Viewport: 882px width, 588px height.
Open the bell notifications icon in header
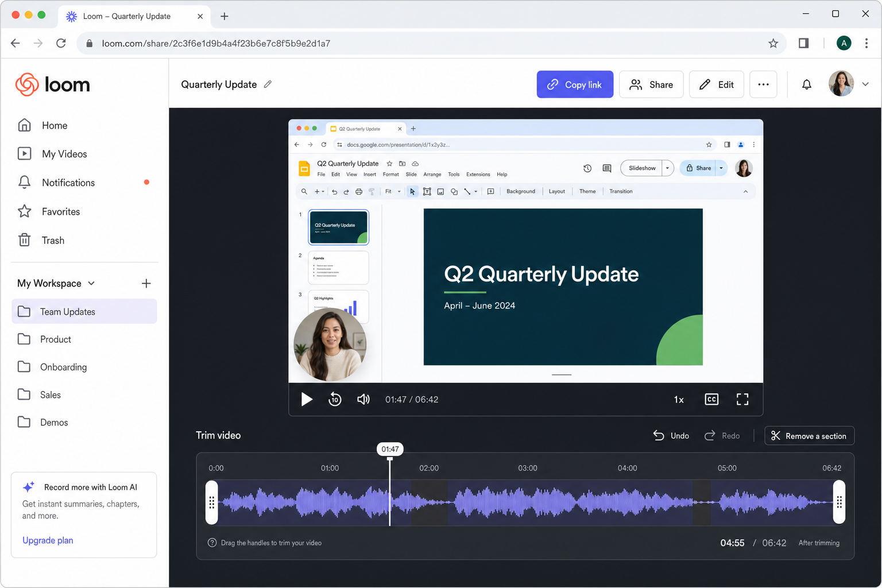tap(807, 84)
